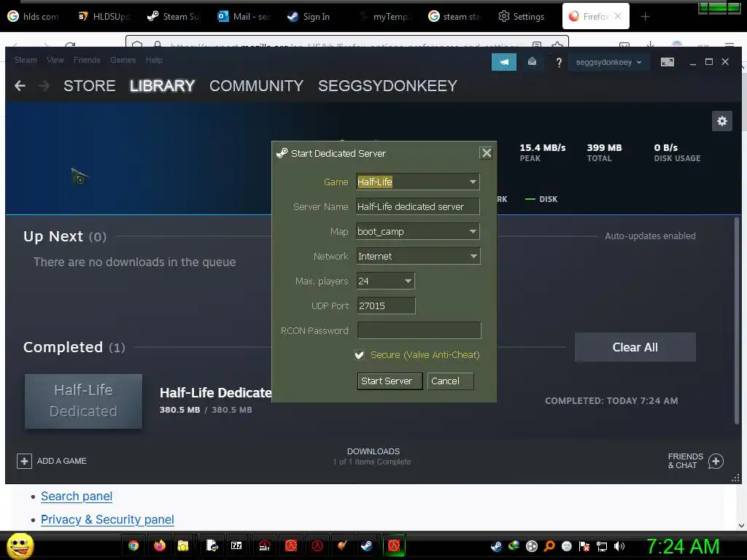747x560 pixels.
Task: Open the Network dropdown showing Internet
Action: click(418, 256)
